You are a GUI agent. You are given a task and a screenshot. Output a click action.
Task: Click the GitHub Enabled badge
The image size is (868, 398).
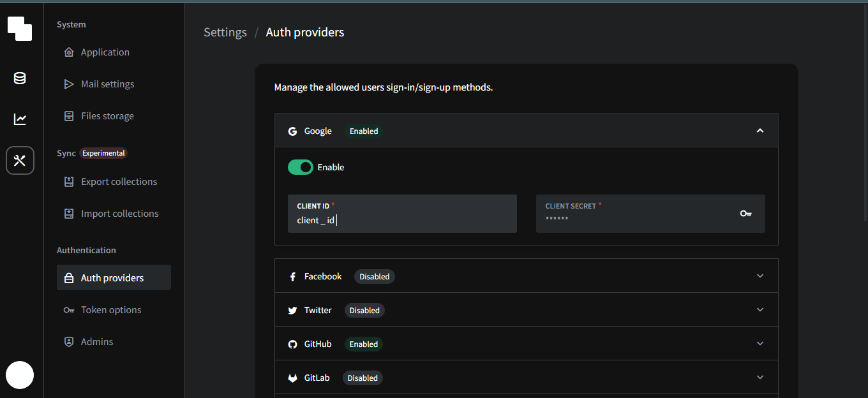click(364, 344)
